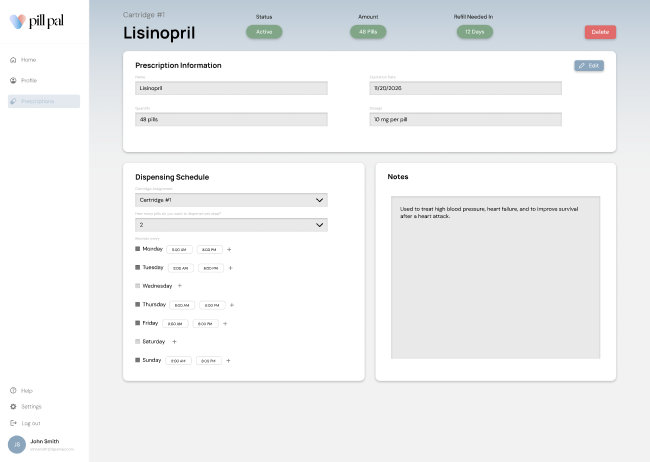650x462 pixels.
Task: Toggle the Friday schedule checkbox
Action: [138, 323]
